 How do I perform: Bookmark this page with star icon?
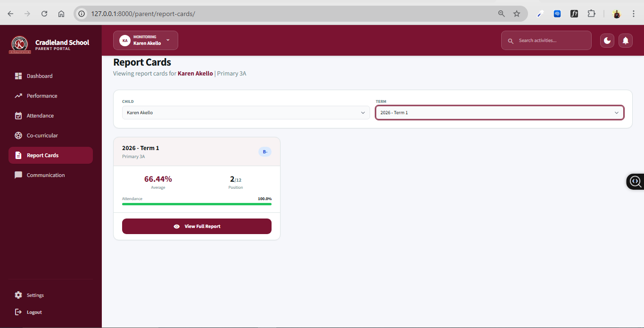(x=517, y=14)
